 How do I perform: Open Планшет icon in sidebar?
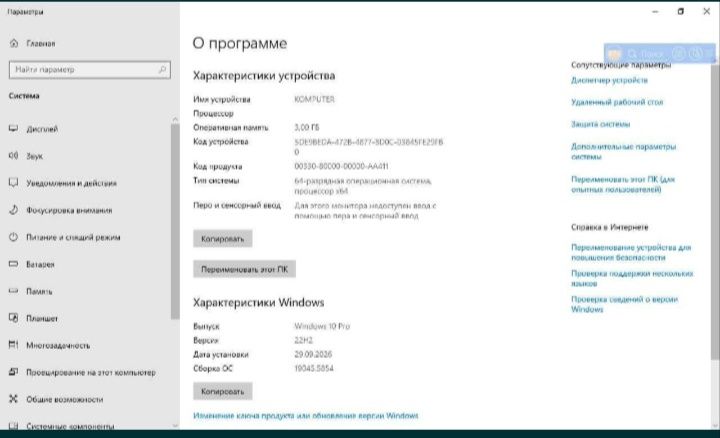pos(13,318)
